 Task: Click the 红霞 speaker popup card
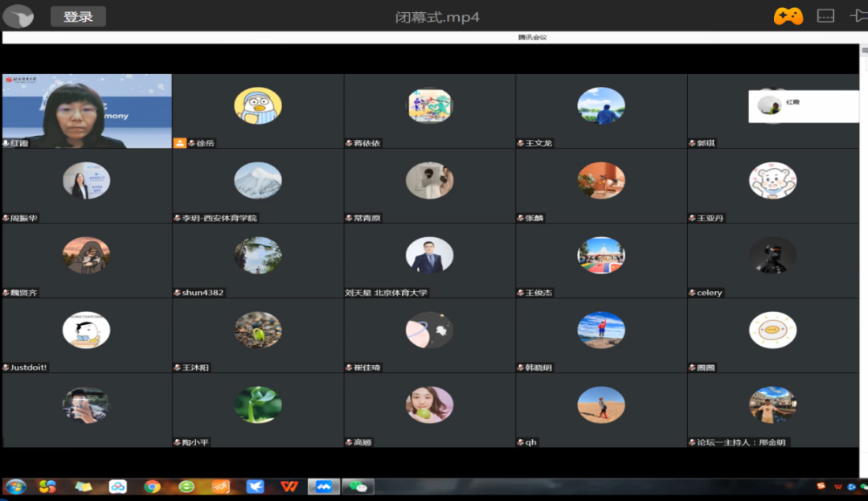[x=803, y=106]
